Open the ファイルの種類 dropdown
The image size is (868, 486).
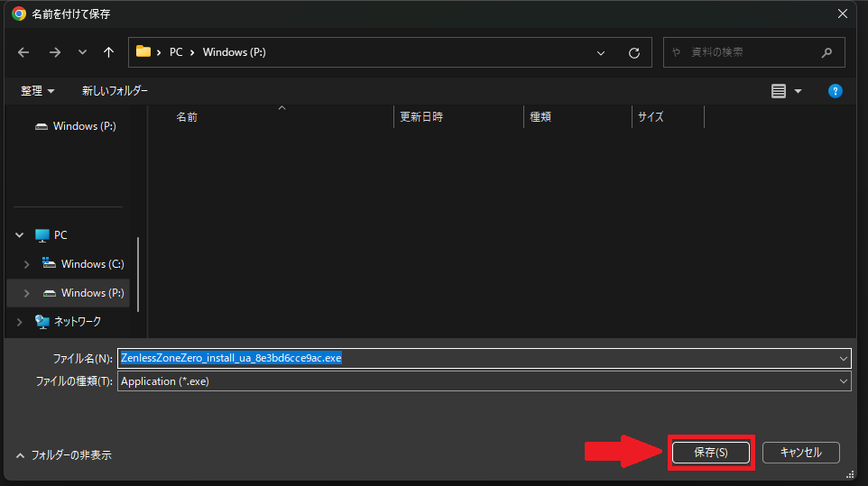[485, 381]
